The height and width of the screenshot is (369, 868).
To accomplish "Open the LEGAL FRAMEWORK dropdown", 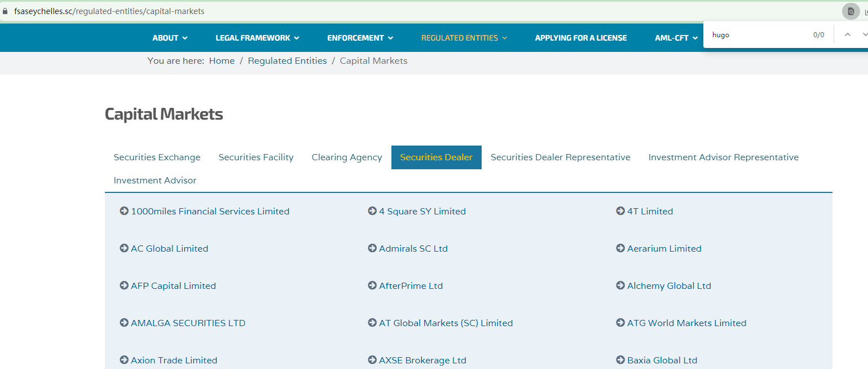I will coord(257,38).
